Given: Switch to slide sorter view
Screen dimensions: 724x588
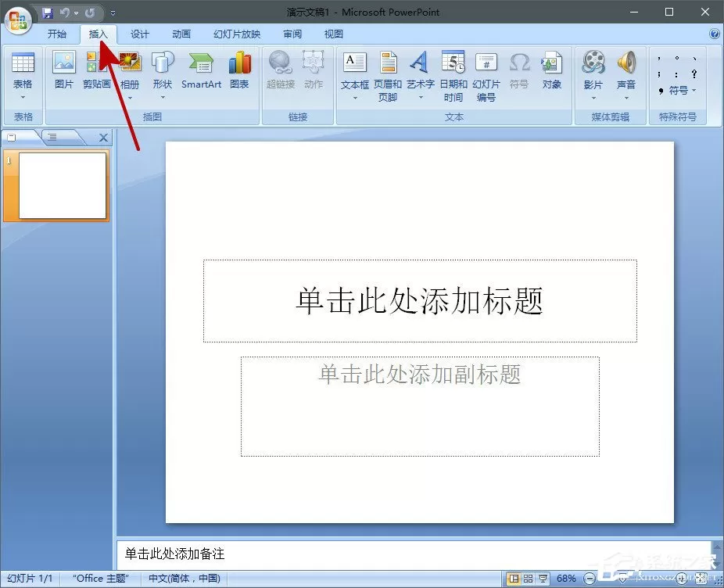Looking at the screenshot, I should (529, 579).
